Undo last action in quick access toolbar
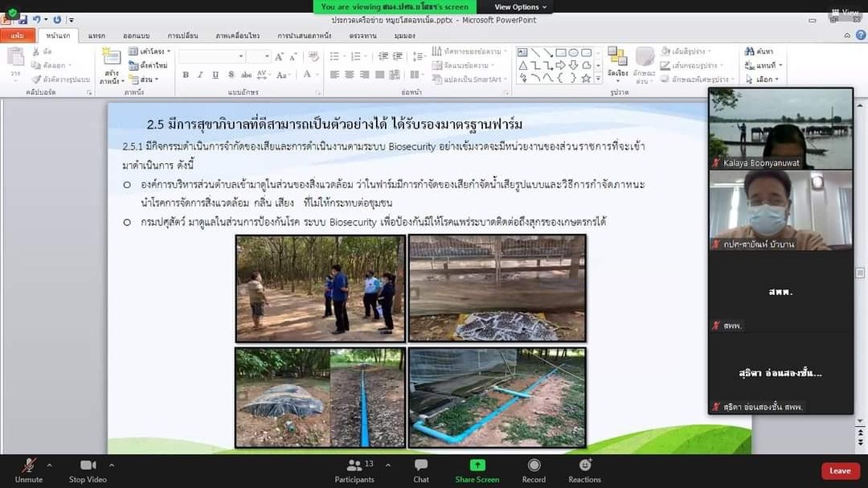 pyautogui.click(x=36, y=20)
